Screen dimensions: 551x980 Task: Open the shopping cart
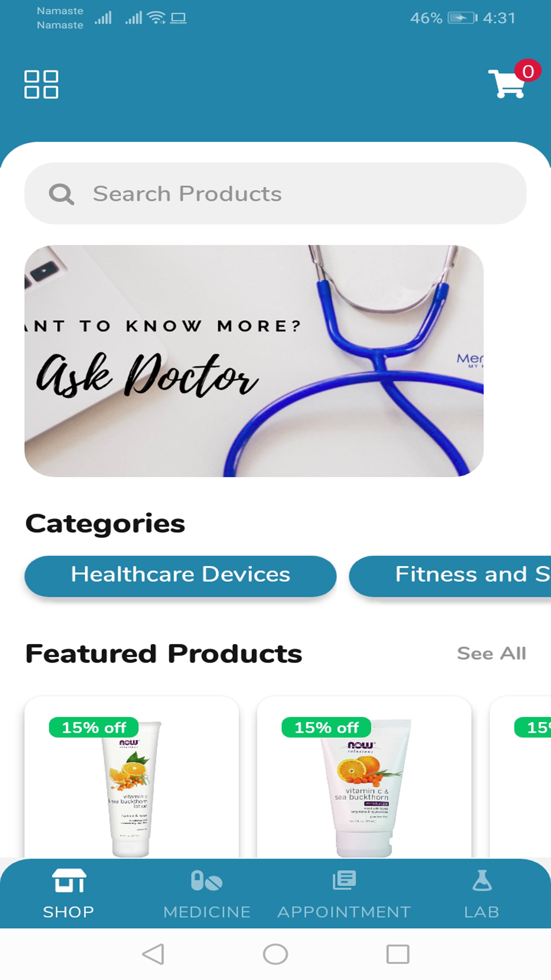[x=507, y=84]
